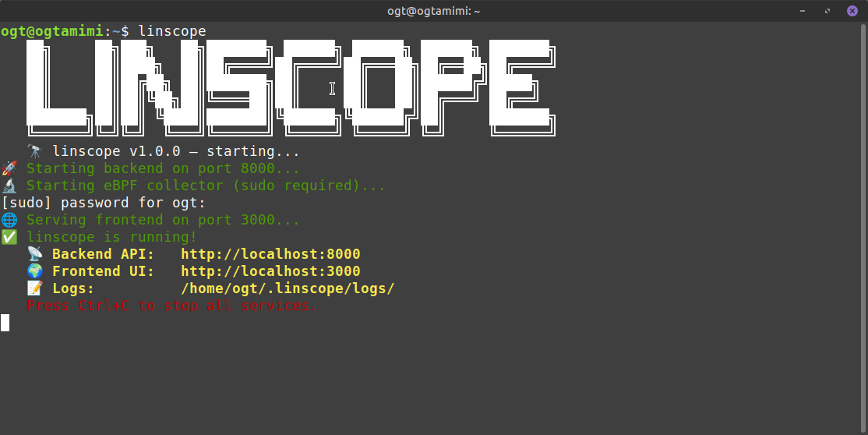
Task: Click 'Starting eBPF collector (sudo required)...' text
Action: coord(206,186)
